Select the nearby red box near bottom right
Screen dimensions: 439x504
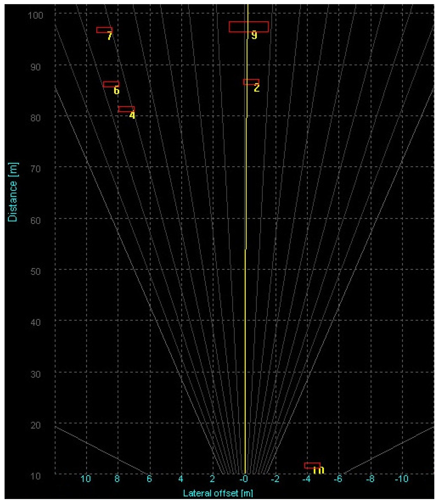coord(312,466)
